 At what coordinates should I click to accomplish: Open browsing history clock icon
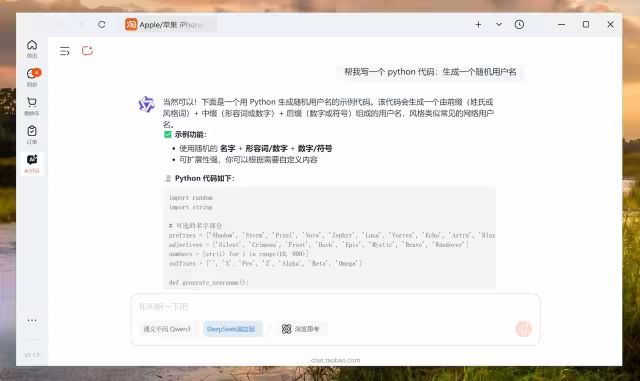click(x=519, y=25)
